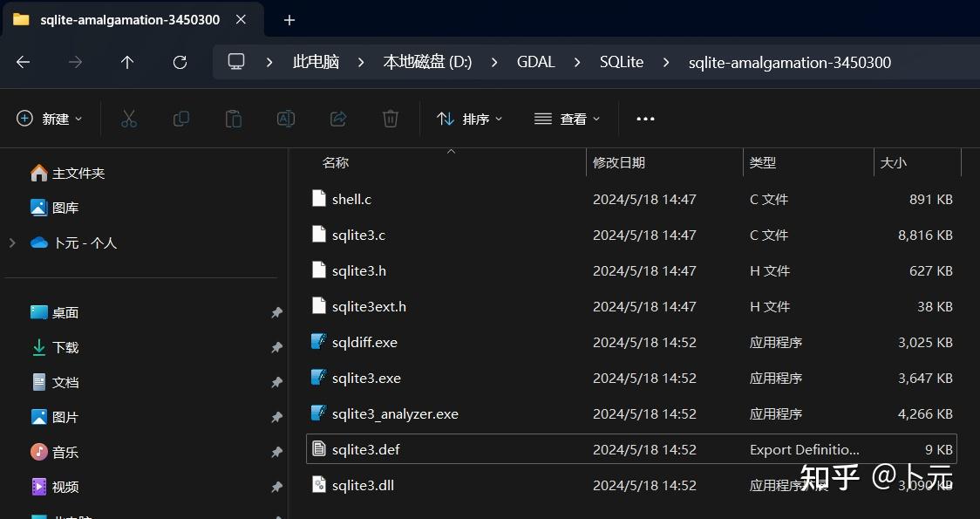Sort by 修改日期 column header
This screenshot has width=980, height=519.
coord(619,162)
